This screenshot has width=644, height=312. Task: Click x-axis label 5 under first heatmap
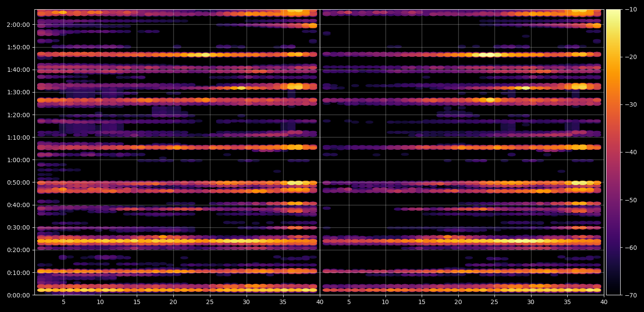point(64,302)
